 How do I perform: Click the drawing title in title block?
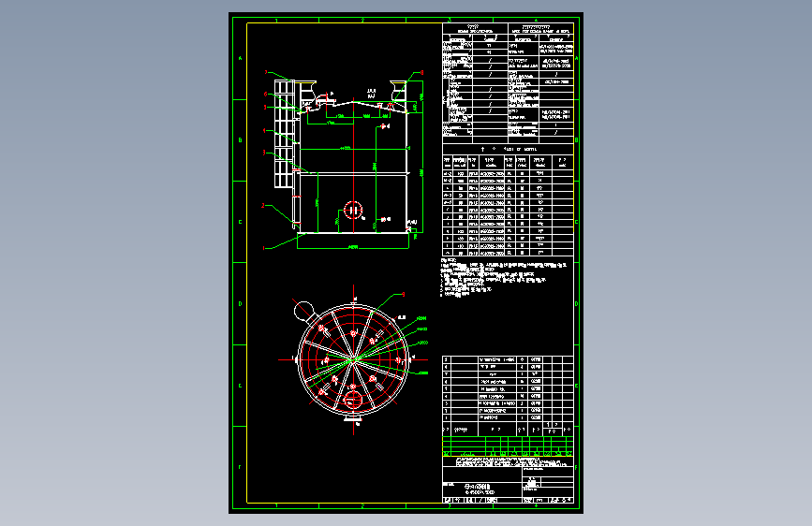tap(480, 489)
